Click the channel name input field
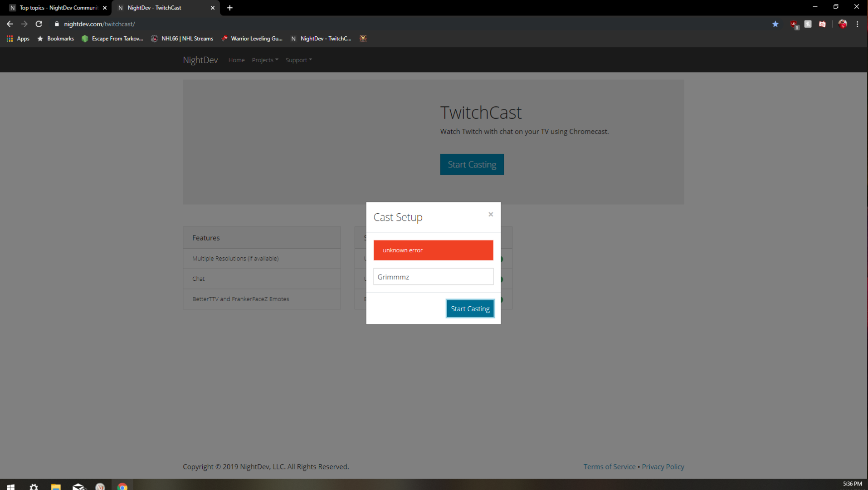The image size is (868, 490). click(x=433, y=277)
